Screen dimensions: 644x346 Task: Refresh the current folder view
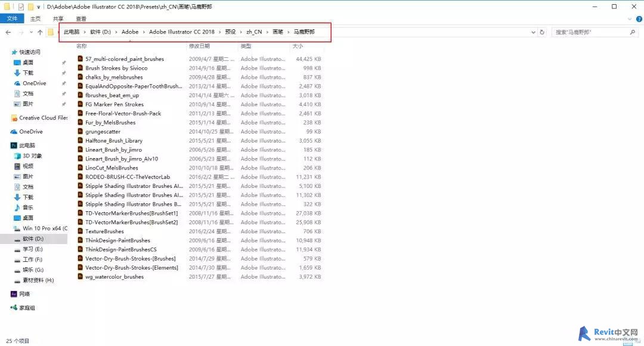click(542, 32)
